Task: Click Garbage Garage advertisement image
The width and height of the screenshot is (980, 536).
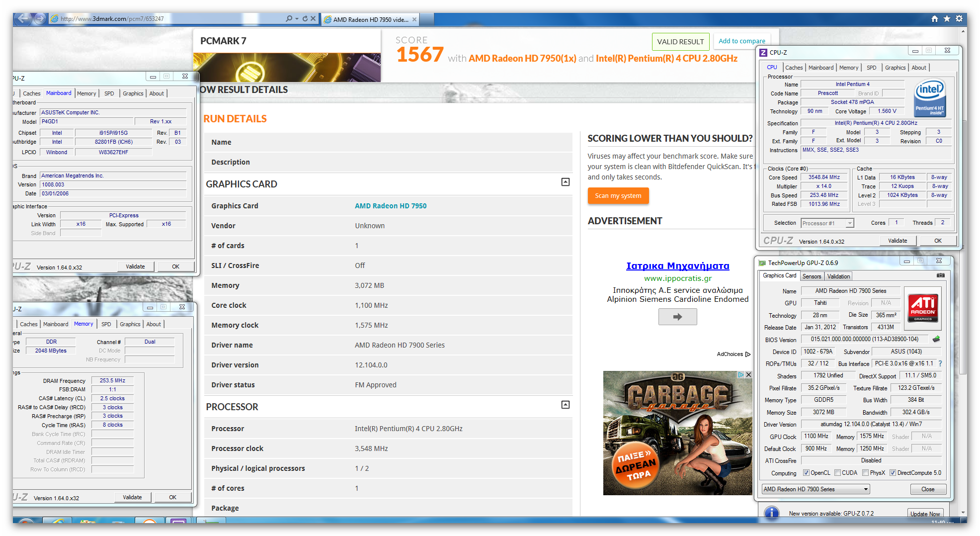Action: tap(677, 433)
